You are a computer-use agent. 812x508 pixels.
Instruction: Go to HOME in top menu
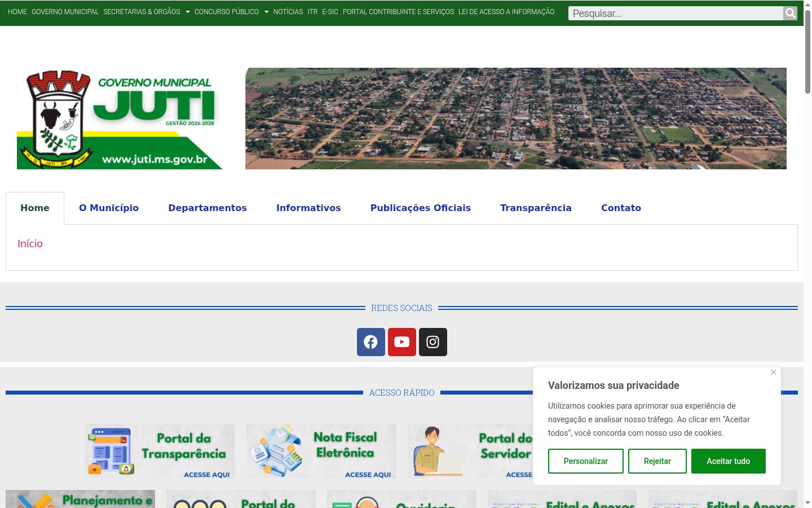[x=17, y=12]
